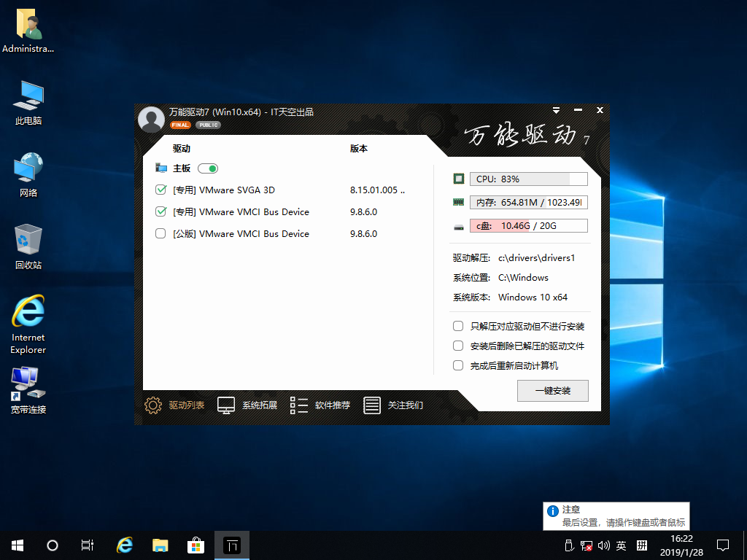Enable 只解压对应驱动但不进行安装 option

pos(458,326)
